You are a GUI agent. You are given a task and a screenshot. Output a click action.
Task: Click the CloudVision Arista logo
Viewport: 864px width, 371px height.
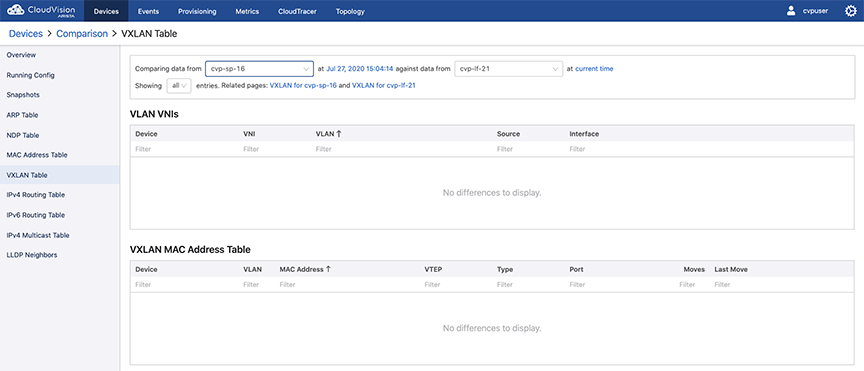point(41,11)
